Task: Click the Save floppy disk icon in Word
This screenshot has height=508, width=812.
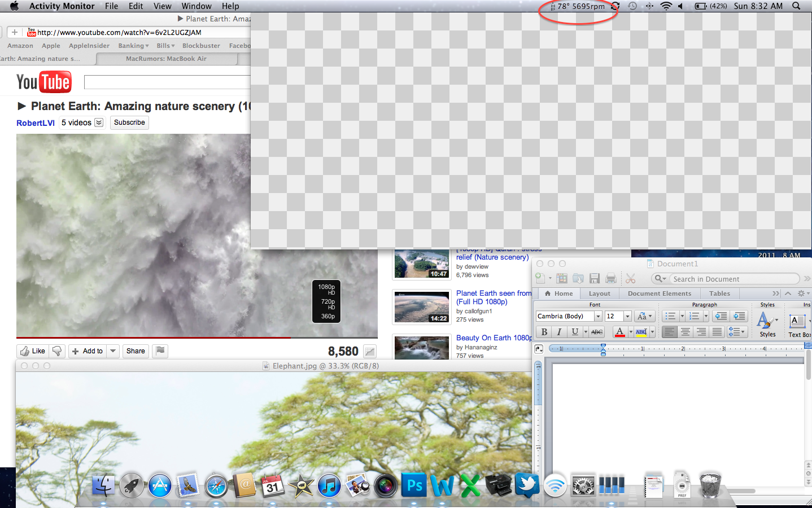Action: point(594,278)
